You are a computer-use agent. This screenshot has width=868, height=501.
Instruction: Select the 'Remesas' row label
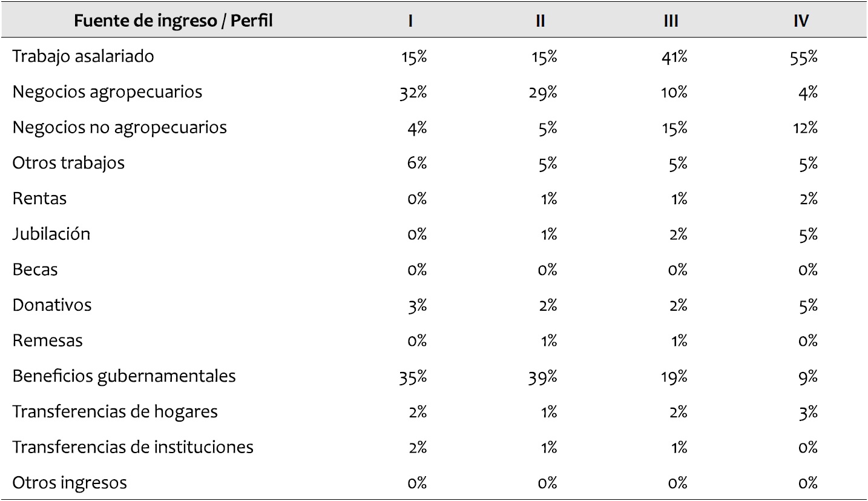point(48,340)
